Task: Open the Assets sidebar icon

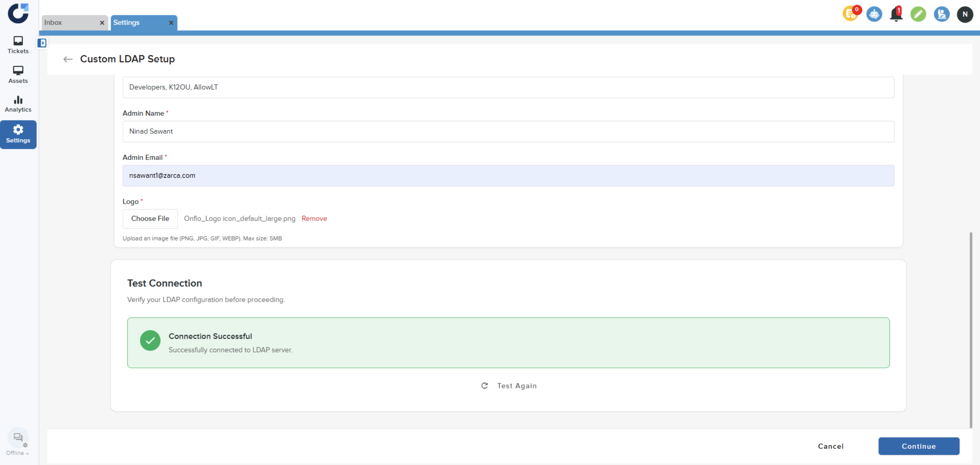Action: point(18,74)
